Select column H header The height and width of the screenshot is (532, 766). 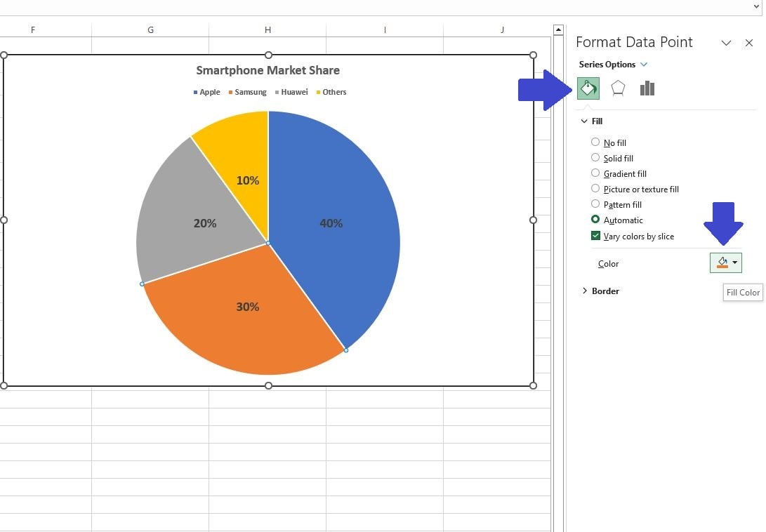(x=268, y=29)
